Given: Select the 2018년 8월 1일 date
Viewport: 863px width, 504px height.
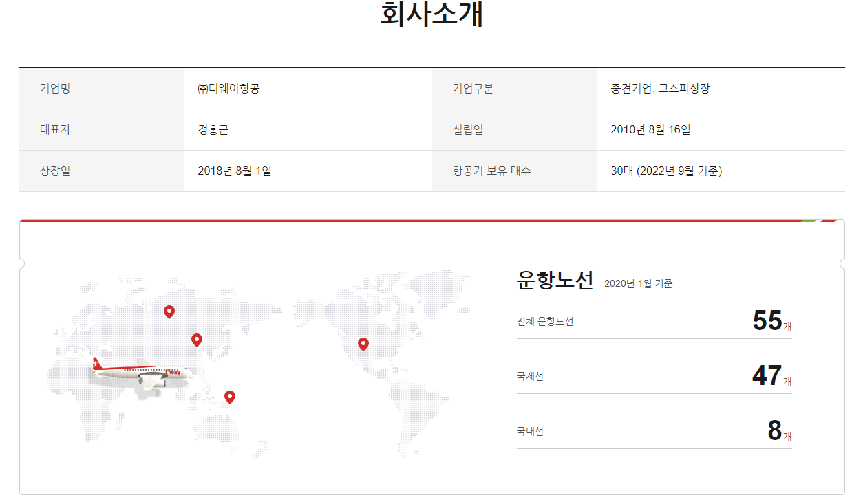Looking at the screenshot, I should click(235, 171).
